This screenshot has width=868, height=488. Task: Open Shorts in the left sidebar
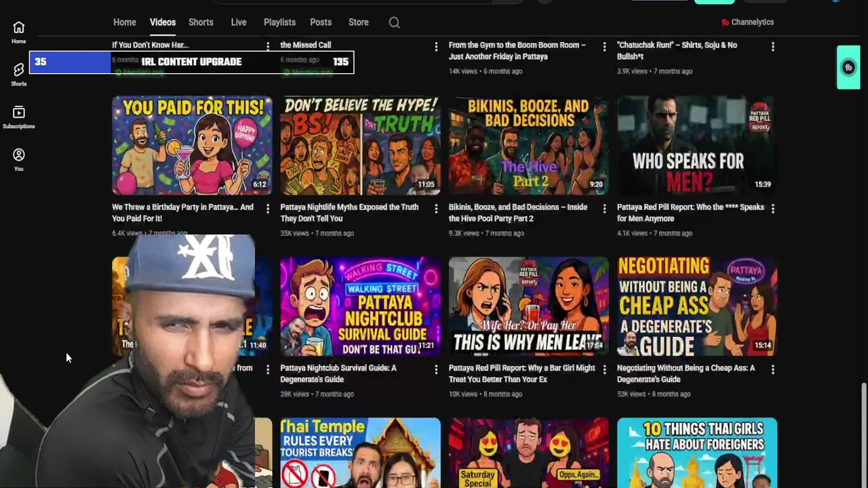[18, 74]
